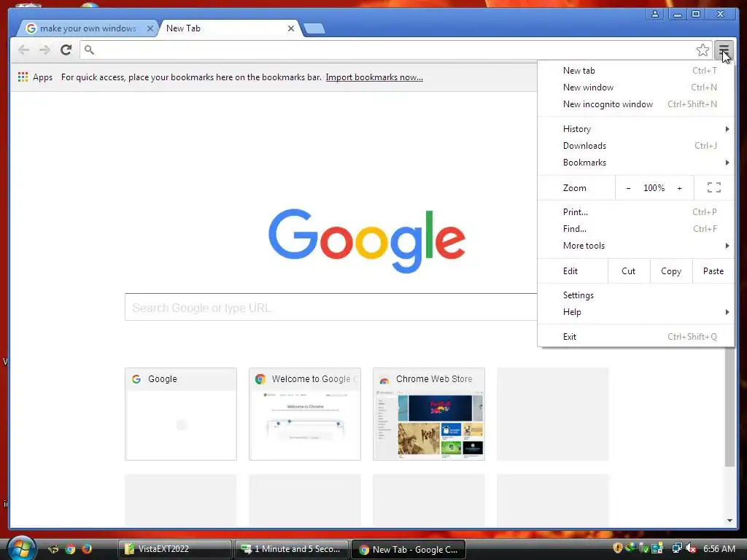Go back using the back arrow
Screen dimensions: 747x560
click(23, 50)
